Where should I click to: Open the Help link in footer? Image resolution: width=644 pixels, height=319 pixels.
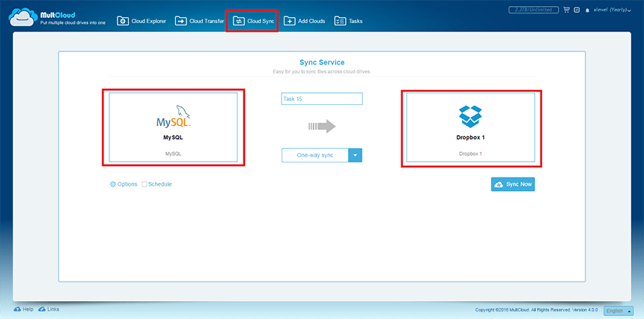pyautogui.click(x=23, y=309)
